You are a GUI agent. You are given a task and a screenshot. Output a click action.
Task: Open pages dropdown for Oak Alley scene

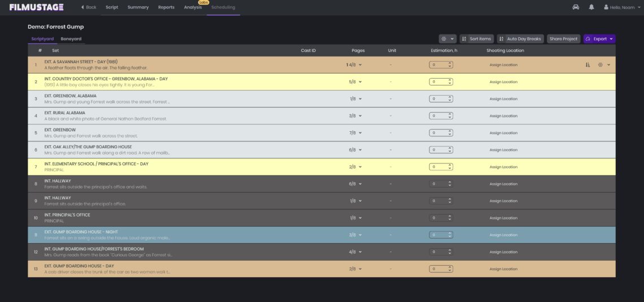[x=355, y=150]
